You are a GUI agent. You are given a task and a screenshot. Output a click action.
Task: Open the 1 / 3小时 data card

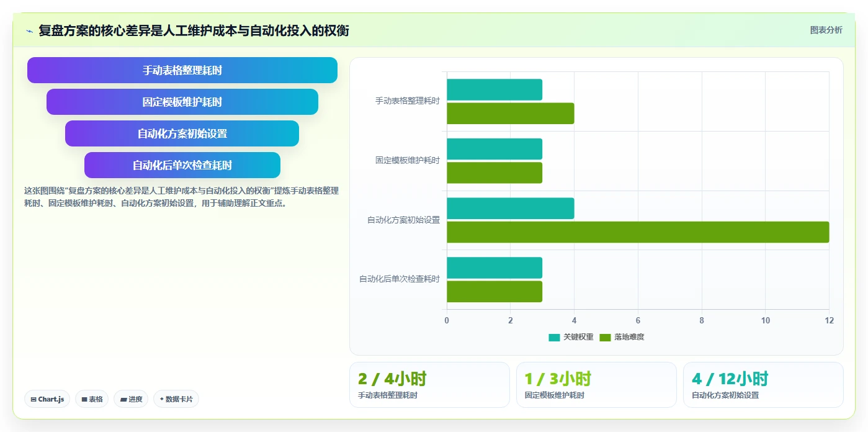(x=596, y=385)
